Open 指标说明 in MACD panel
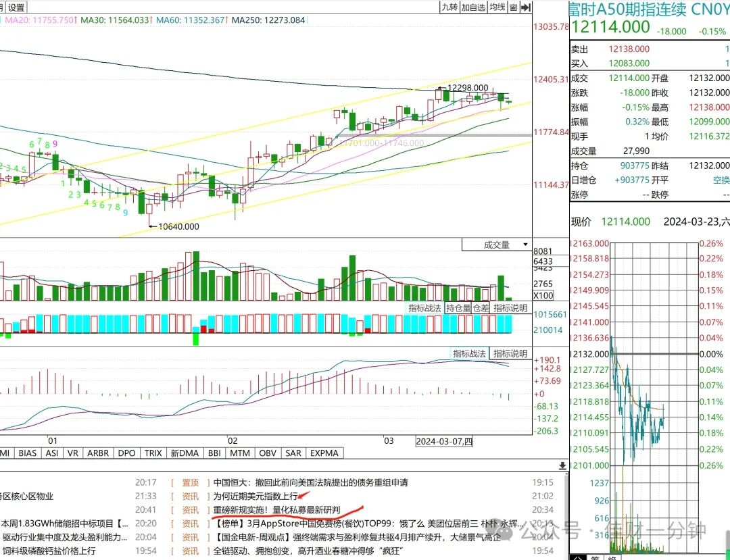Viewport: 730px width, 560px height. coord(510,353)
